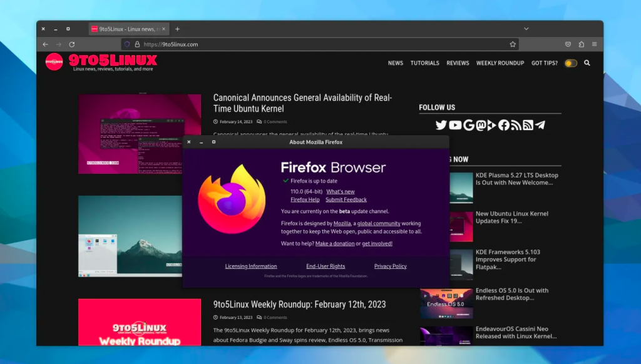Follow 9to5Linux on Twitter icon
Image resolution: width=641 pixels, height=364 pixels.
441,125
